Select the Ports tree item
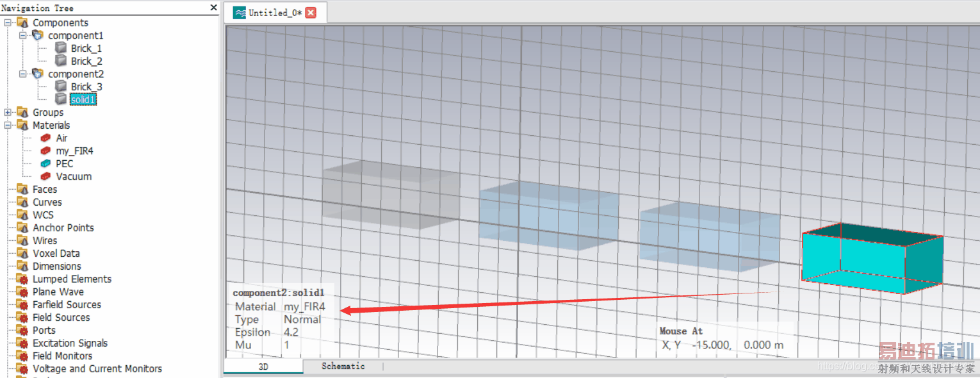The height and width of the screenshot is (378, 980). pyautogui.click(x=44, y=330)
